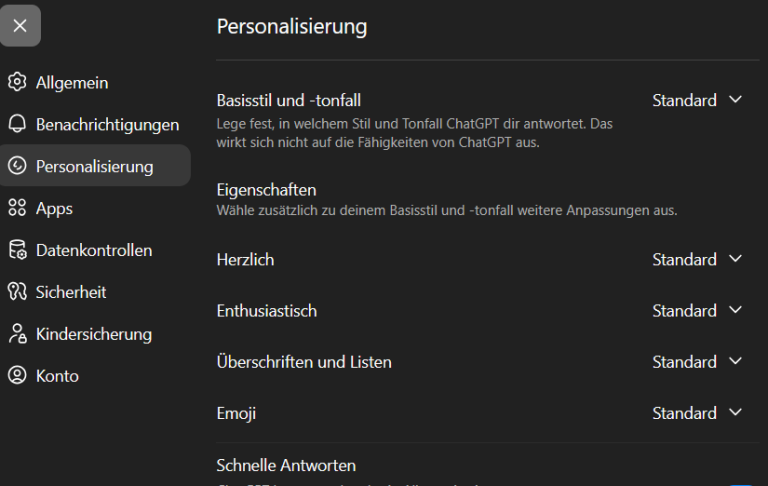
Task: Click the Sicherheit key icon
Action: (17, 292)
